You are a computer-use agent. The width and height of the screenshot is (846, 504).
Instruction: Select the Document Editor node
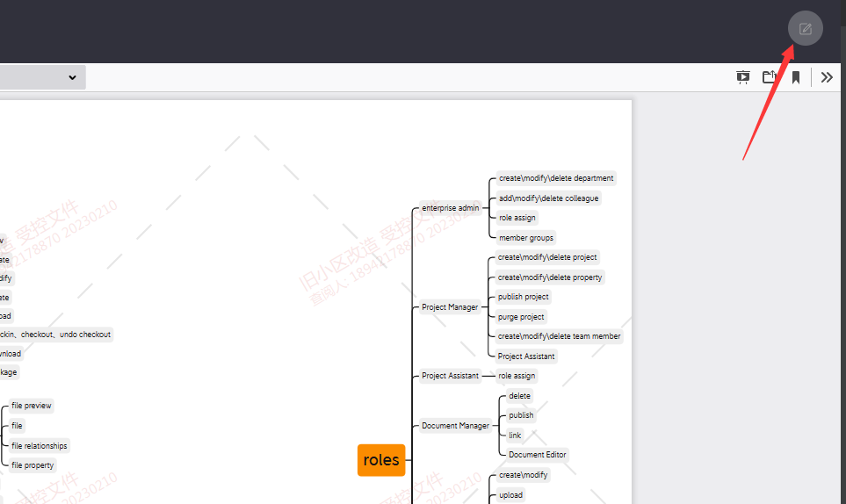pos(538,455)
